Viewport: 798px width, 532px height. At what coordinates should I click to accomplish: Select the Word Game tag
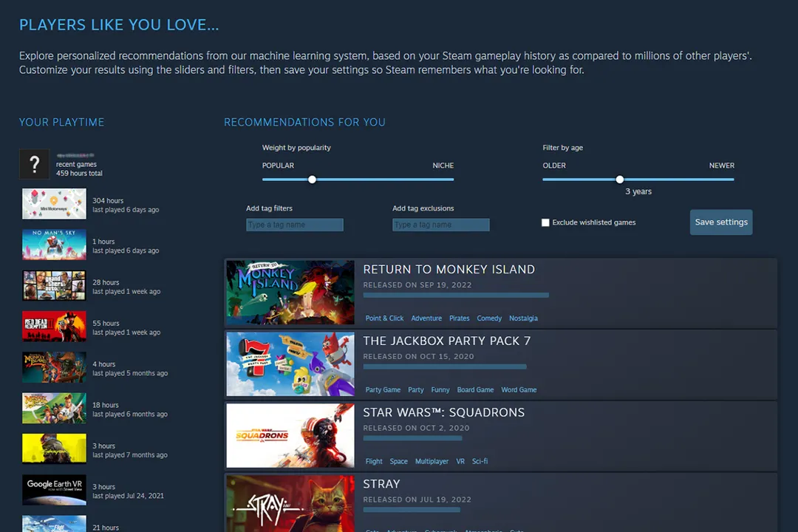(519, 390)
